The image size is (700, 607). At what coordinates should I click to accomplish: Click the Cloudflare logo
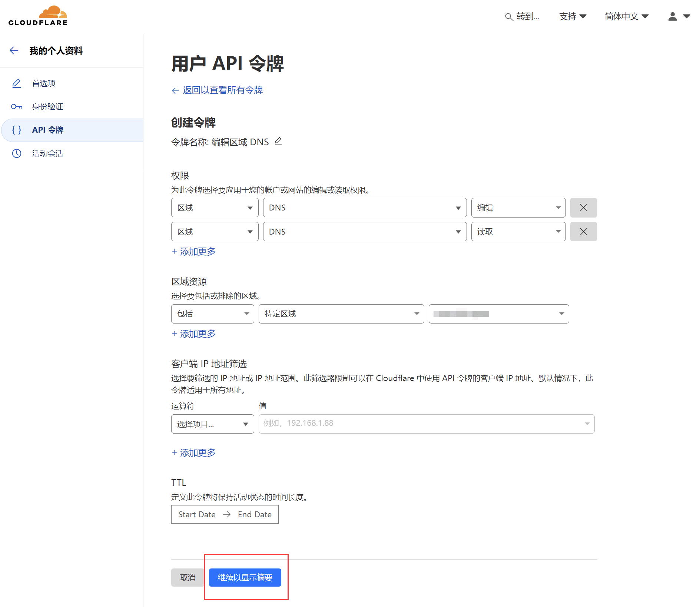click(x=38, y=16)
